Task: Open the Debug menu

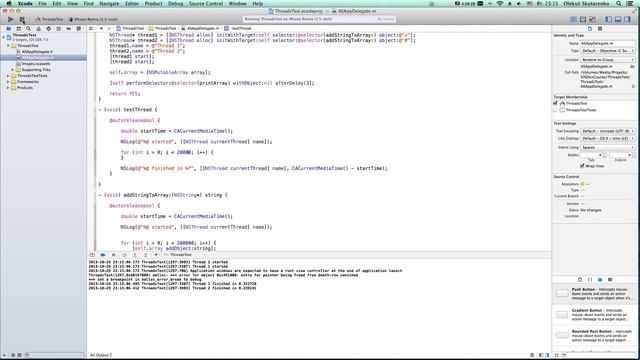Action: click(176, 4)
